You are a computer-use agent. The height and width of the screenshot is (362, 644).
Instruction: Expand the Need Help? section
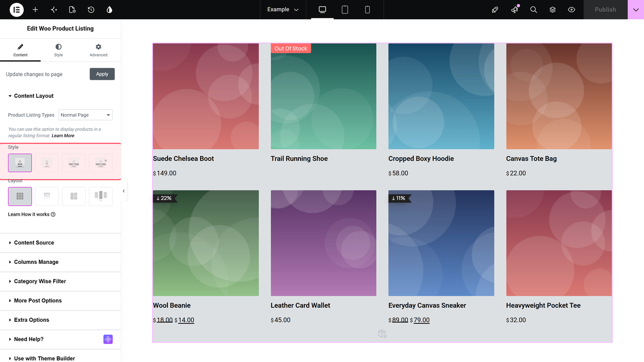[61, 339]
